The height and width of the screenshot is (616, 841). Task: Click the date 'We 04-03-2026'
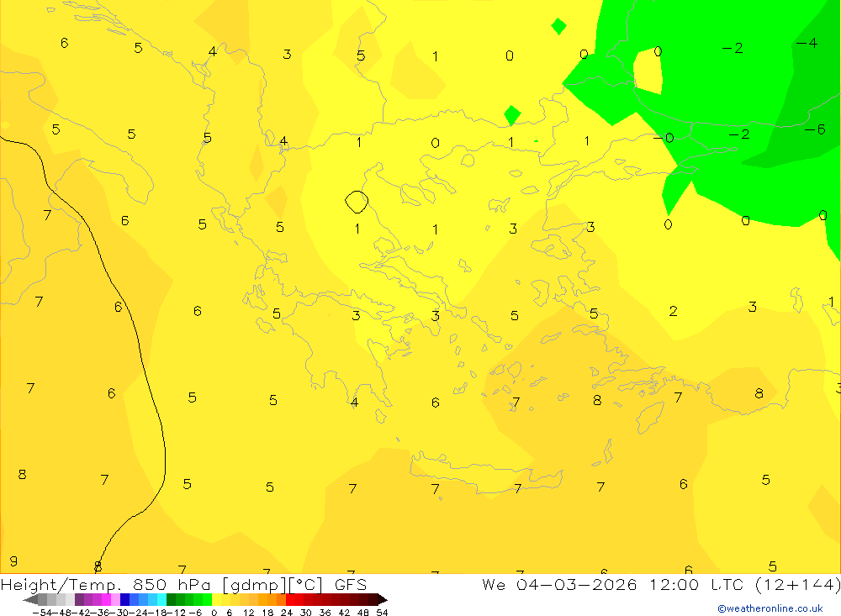point(559,584)
